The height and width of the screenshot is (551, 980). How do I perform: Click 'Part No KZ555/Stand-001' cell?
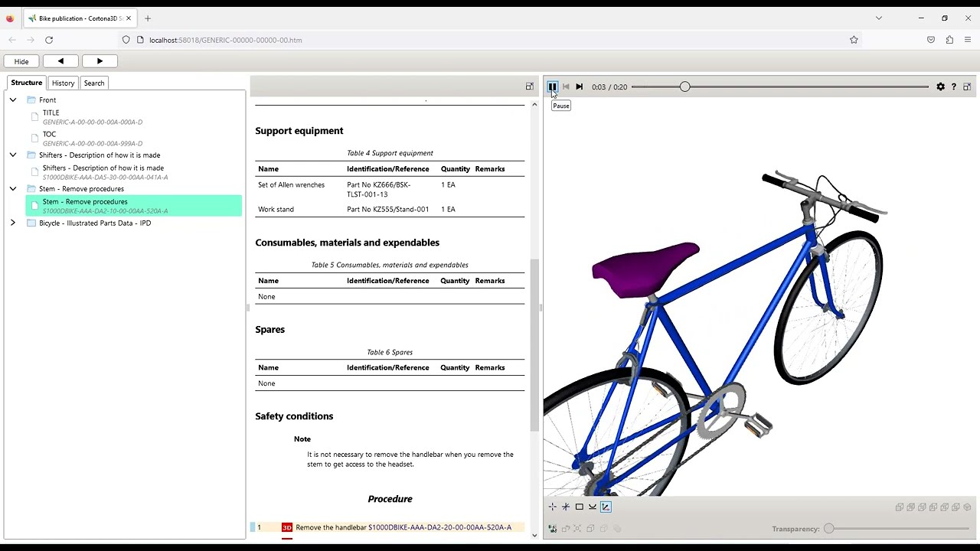387,210
